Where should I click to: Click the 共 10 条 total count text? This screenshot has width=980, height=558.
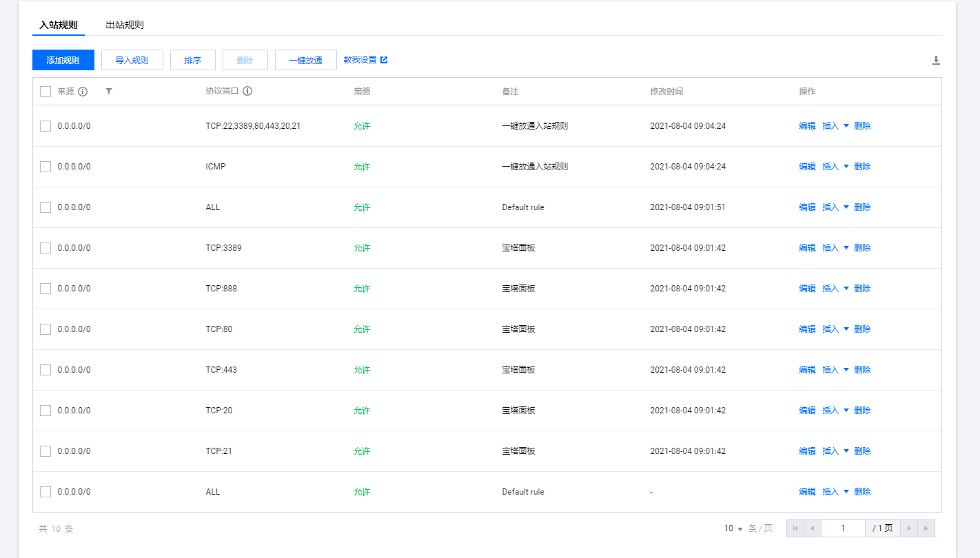[x=56, y=529]
